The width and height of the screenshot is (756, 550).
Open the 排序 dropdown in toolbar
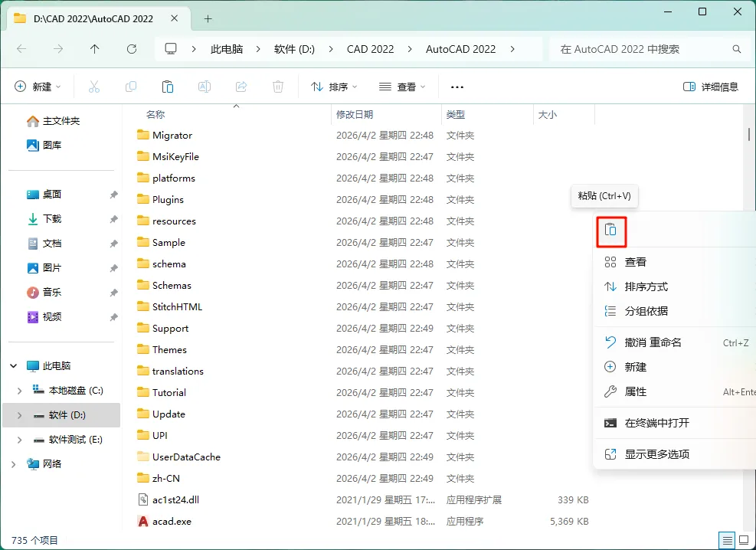pyautogui.click(x=334, y=87)
